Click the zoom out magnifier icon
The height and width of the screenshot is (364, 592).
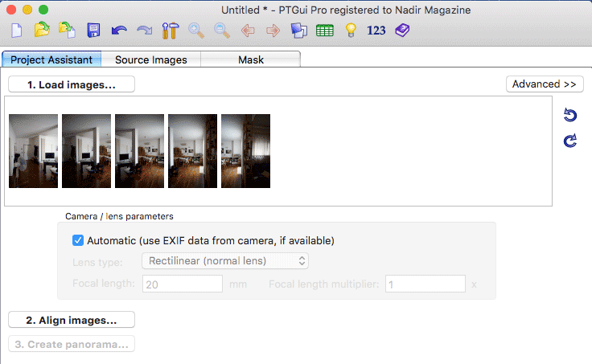tap(222, 31)
